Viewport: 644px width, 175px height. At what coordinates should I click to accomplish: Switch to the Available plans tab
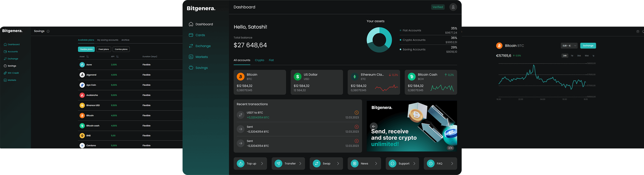(x=86, y=40)
